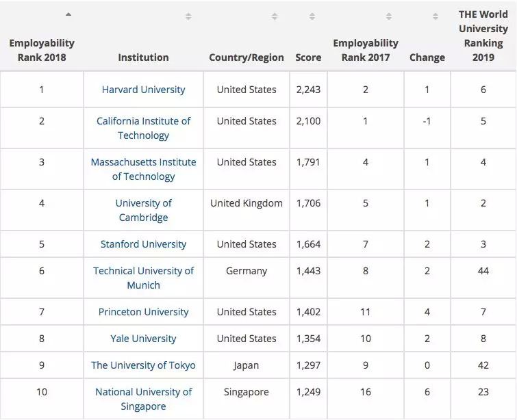Image resolution: width=517 pixels, height=420 pixels.
Task: Open Massachusetts Institute of Technology link
Action: click(143, 169)
